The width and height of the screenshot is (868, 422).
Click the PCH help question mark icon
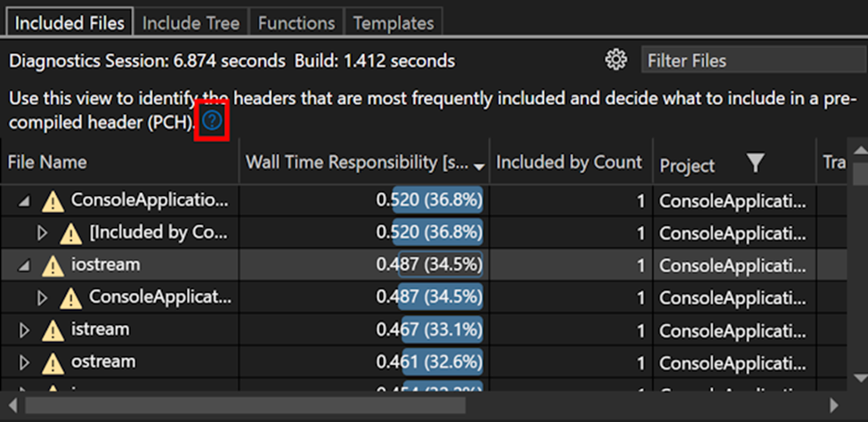coord(212,121)
